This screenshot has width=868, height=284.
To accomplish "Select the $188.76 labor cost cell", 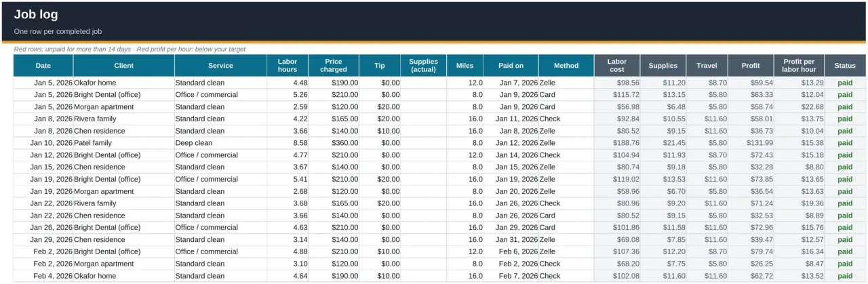I will pyautogui.click(x=617, y=143).
